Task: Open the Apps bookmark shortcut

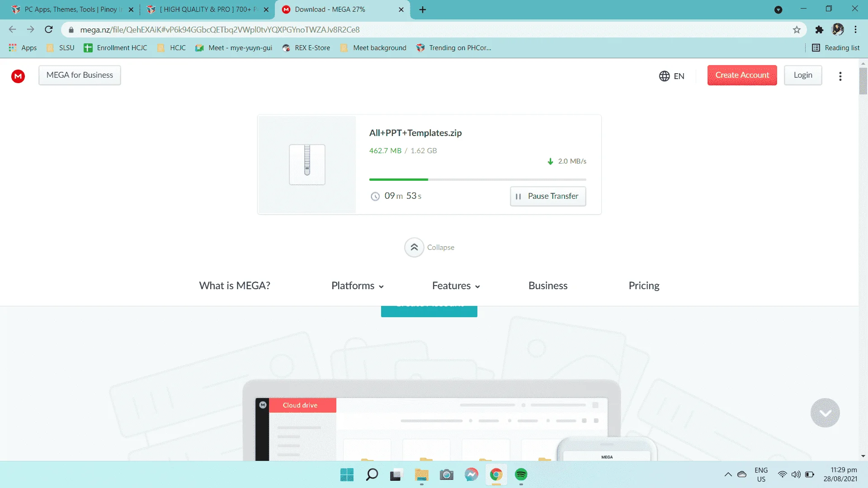Action: pyautogui.click(x=23, y=48)
